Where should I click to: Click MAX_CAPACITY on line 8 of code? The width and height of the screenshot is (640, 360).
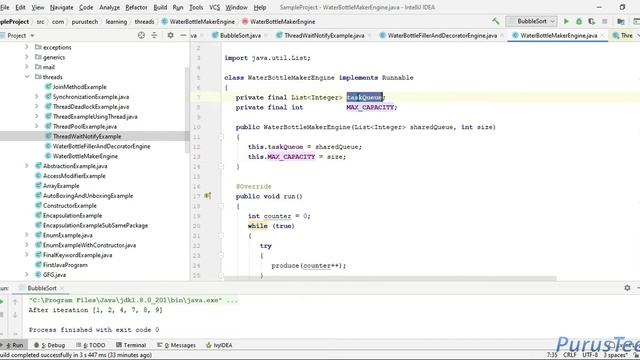370,107
